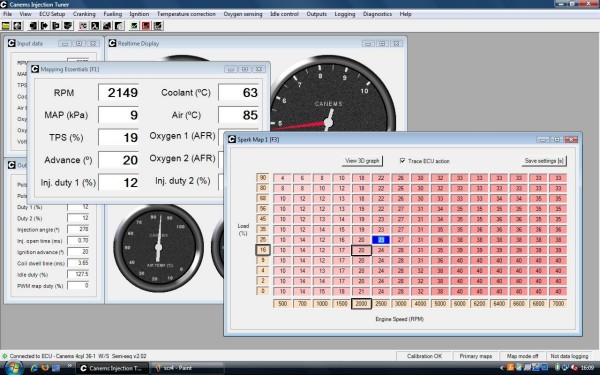The image size is (600, 375).
Task: Open the Cranking menu
Action: [x=84, y=14]
